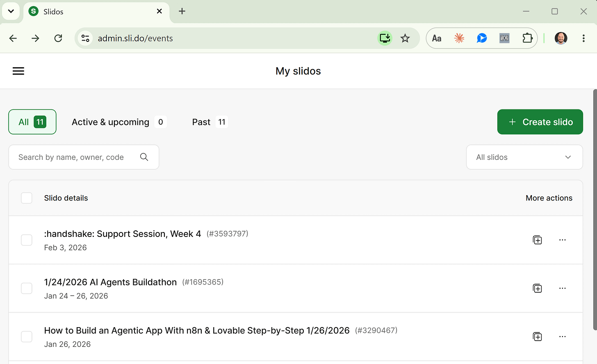Open How to Build an Agentic App slido
Viewport: 597px width, 364px height.
[197, 330]
